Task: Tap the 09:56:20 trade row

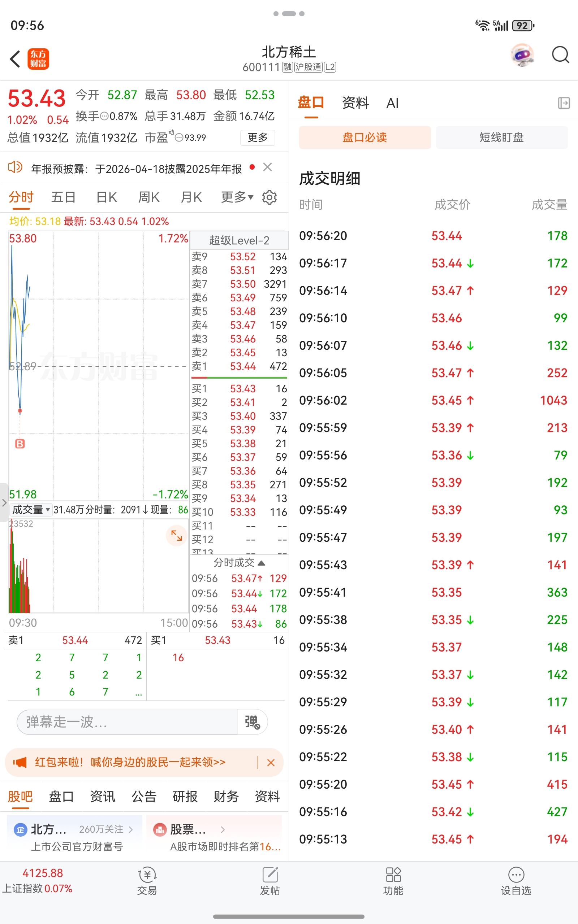Action: point(433,236)
